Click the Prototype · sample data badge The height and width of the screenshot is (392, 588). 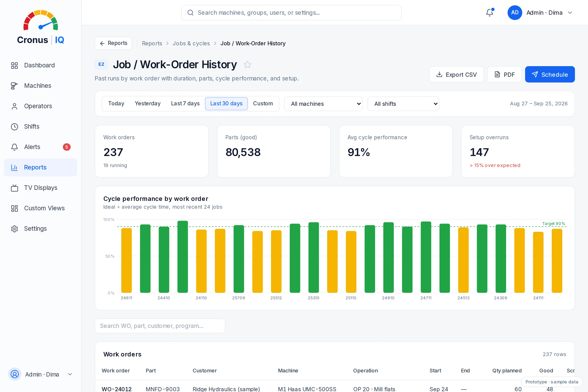click(x=552, y=382)
